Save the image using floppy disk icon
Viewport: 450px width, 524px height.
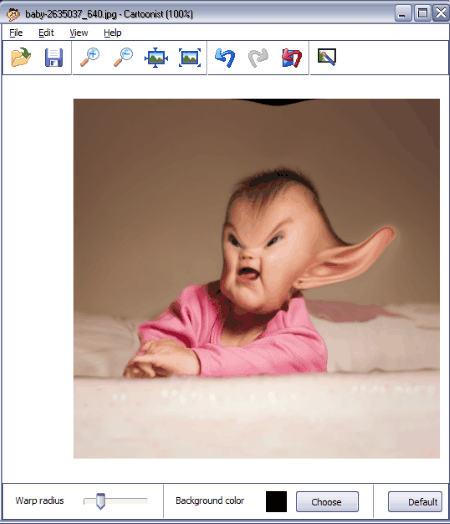pyautogui.click(x=54, y=57)
